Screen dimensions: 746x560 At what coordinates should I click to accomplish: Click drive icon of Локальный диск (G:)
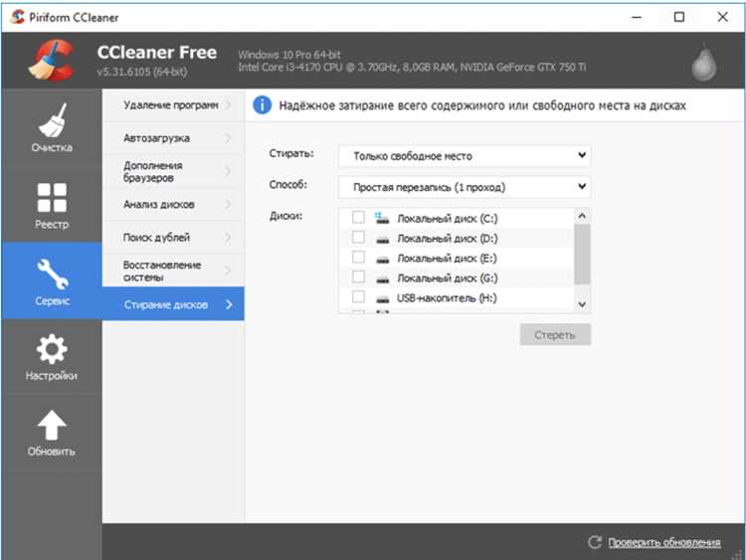click(383, 280)
